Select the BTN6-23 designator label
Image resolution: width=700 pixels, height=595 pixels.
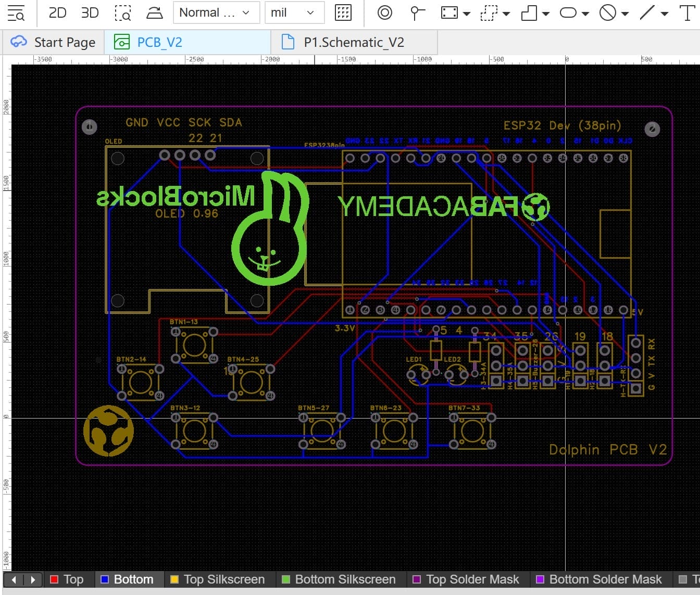click(386, 408)
